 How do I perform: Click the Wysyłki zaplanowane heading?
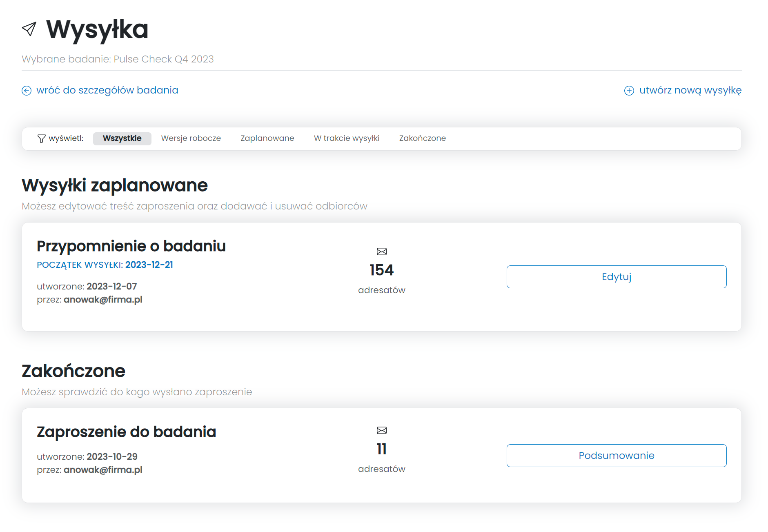tap(115, 185)
